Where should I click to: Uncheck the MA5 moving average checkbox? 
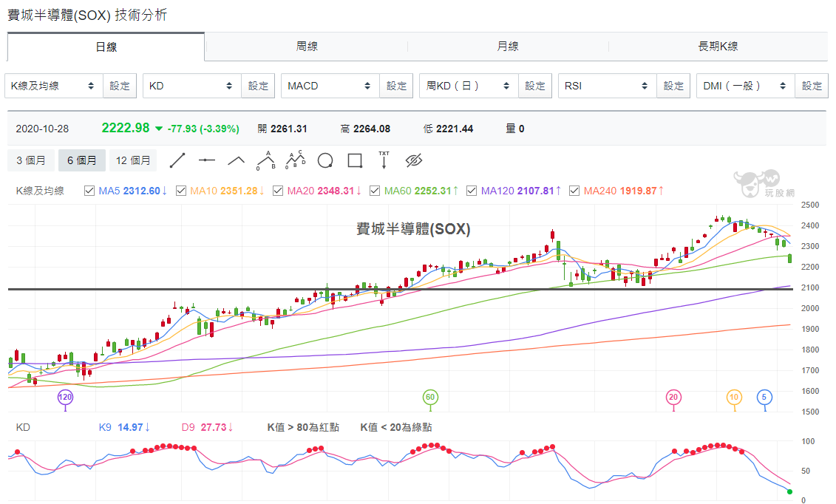[89, 191]
